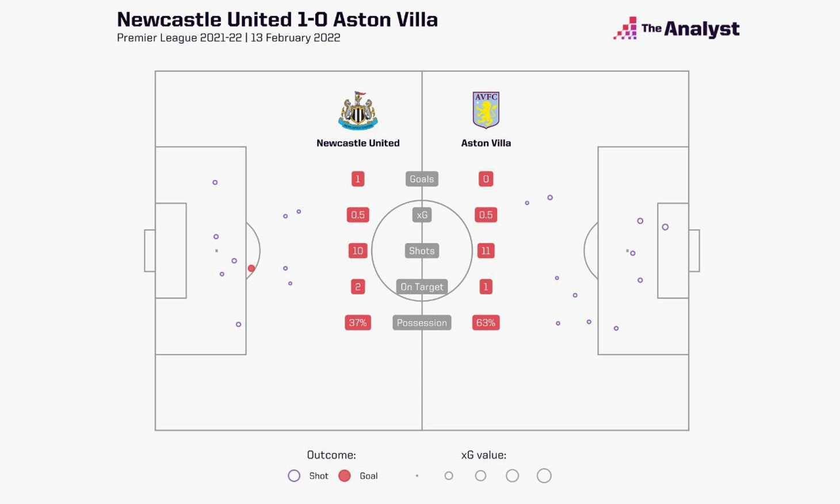840x504 pixels.
Task: Select the Goals stat label
Action: click(422, 179)
